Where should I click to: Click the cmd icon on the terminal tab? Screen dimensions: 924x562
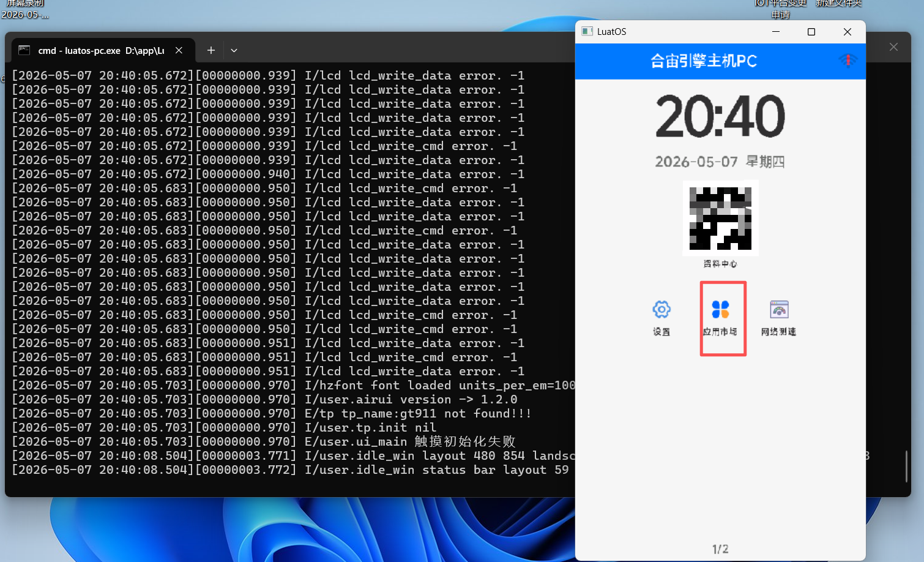(x=24, y=50)
